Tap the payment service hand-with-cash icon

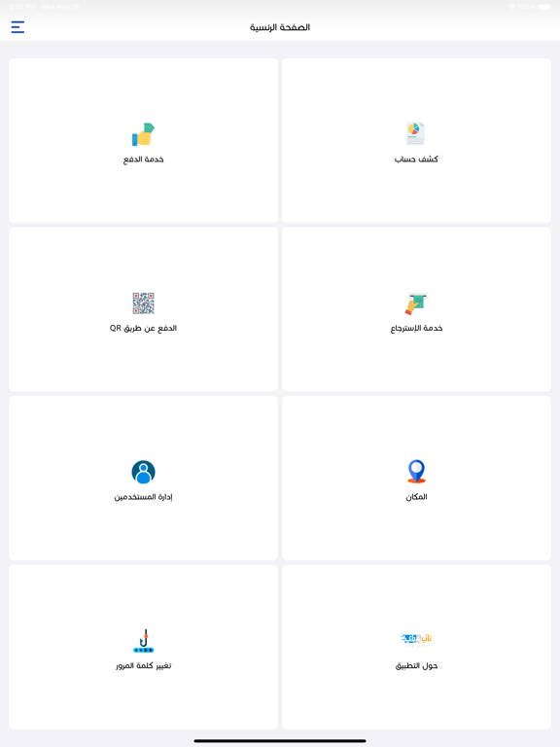point(143,134)
